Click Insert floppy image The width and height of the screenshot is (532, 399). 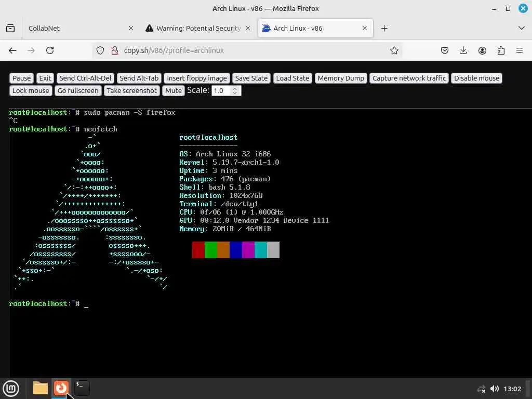(x=197, y=78)
